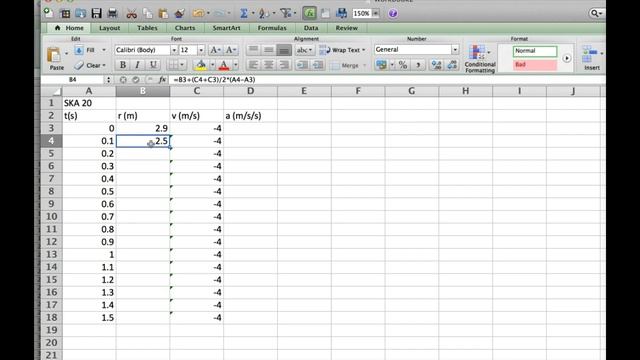
Task: Click the red font color button
Action: click(224, 65)
